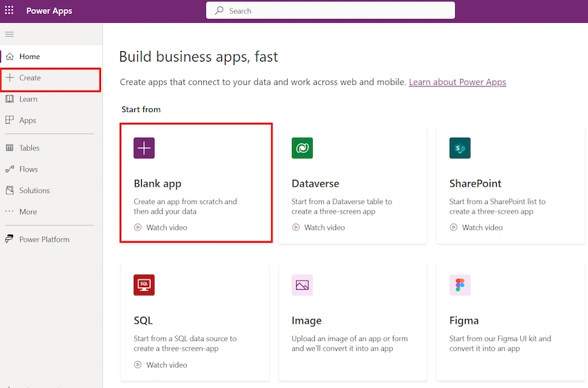Focus the Search box
The height and width of the screenshot is (388, 588).
[331, 10]
